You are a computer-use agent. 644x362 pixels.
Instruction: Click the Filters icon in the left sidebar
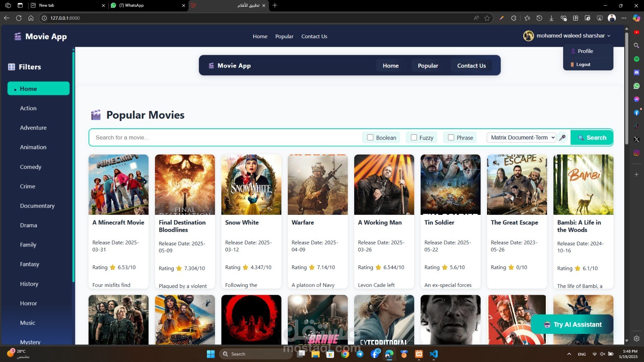[11, 67]
